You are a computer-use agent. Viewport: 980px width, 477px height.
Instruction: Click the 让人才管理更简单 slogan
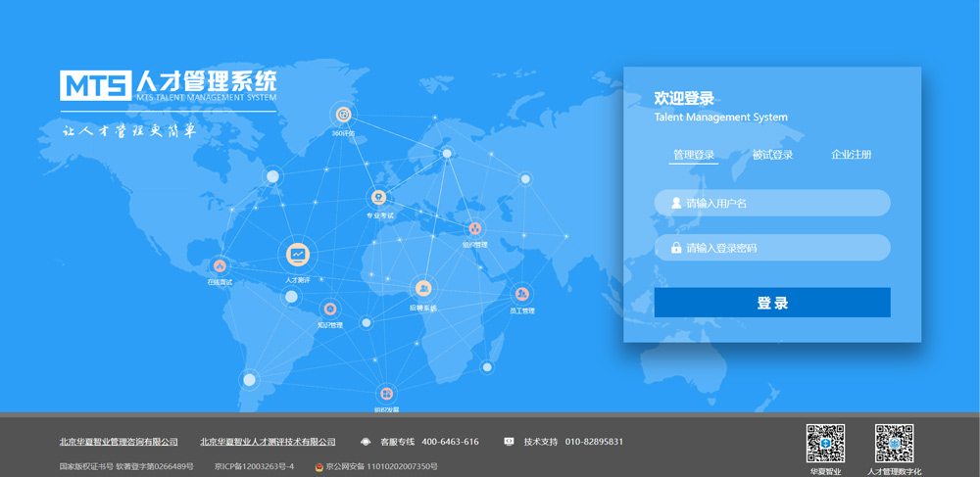click(x=129, y=131)
